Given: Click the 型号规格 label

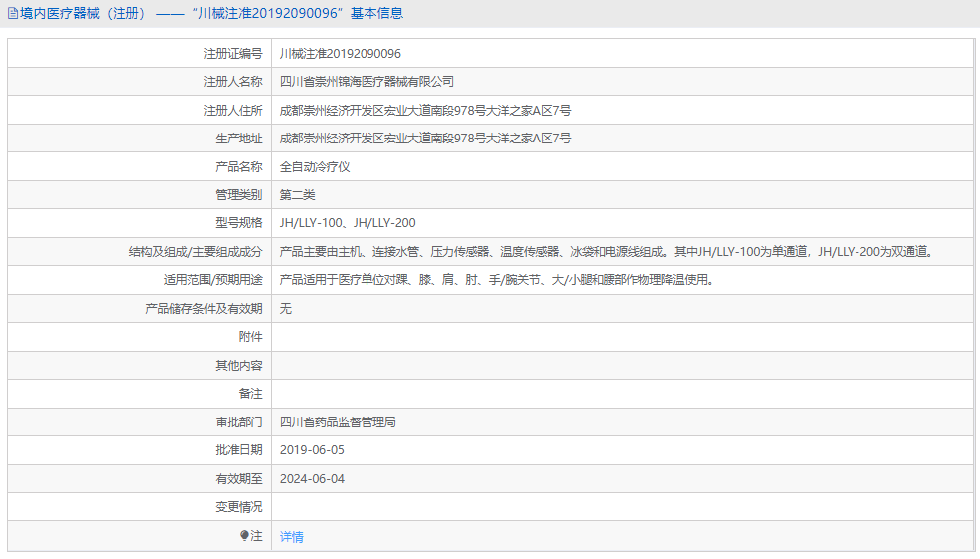Looking at the screenshot, I should pyautogui.click(x=239, y=223).
